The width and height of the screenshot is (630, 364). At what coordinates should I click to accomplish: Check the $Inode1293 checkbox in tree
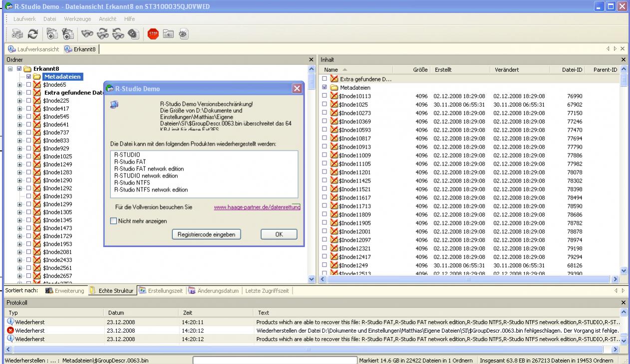pyautogui.click(x=28, y=196)
